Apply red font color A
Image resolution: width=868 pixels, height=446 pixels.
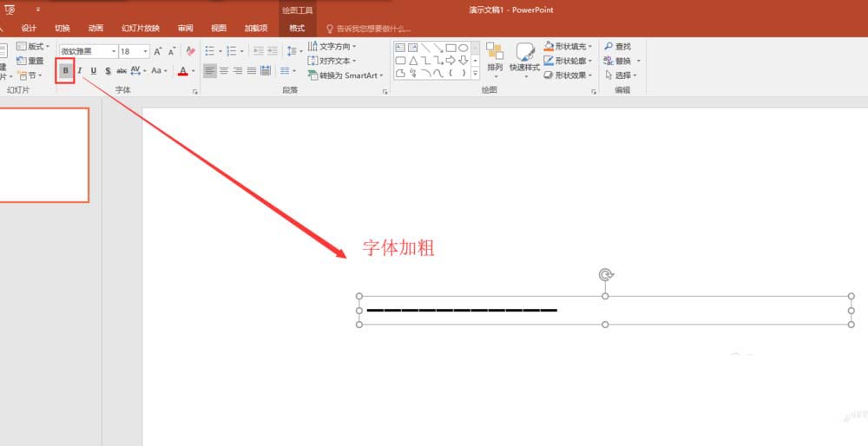coord(182,71)
